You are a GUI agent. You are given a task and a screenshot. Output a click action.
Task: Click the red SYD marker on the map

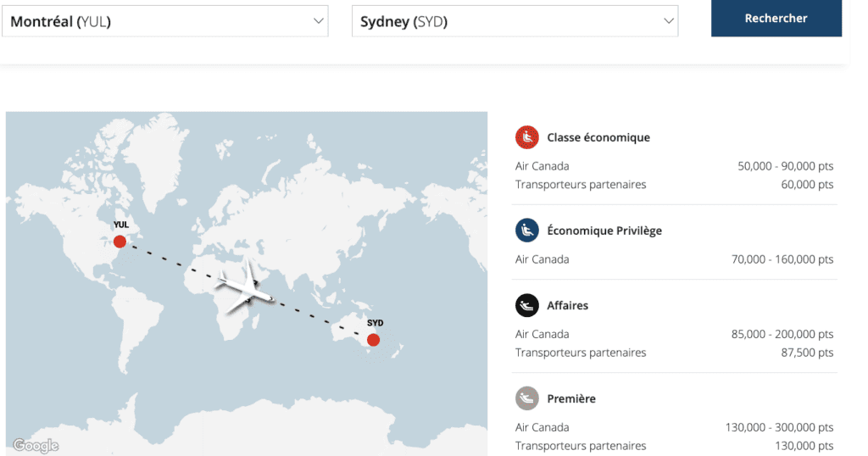pyautogui.click(x=373, y=340)
